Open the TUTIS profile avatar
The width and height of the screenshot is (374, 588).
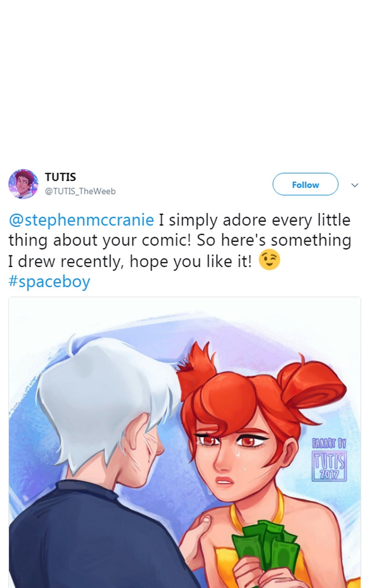tap(23, 184)
